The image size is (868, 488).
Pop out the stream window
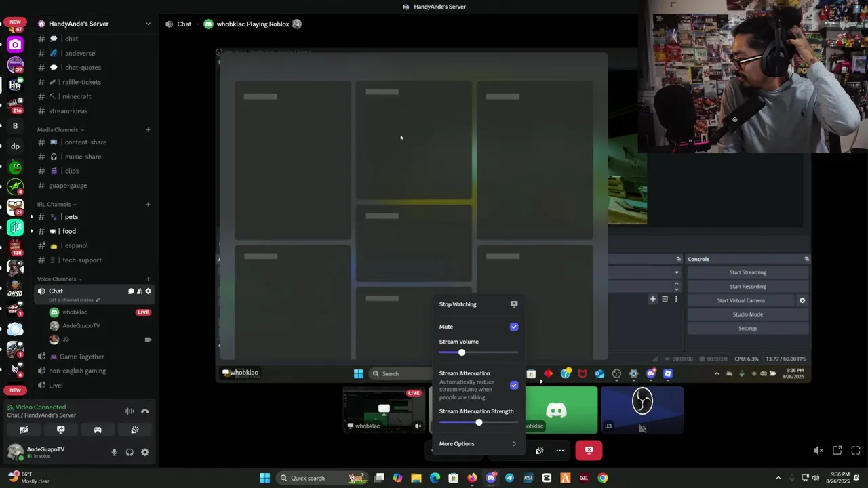(837, 450)
